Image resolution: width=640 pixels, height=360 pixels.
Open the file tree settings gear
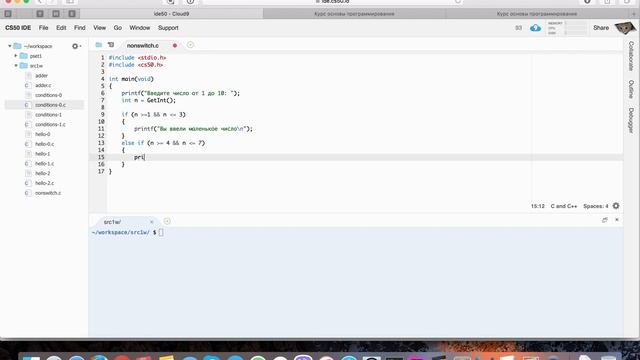coord(76,46)
